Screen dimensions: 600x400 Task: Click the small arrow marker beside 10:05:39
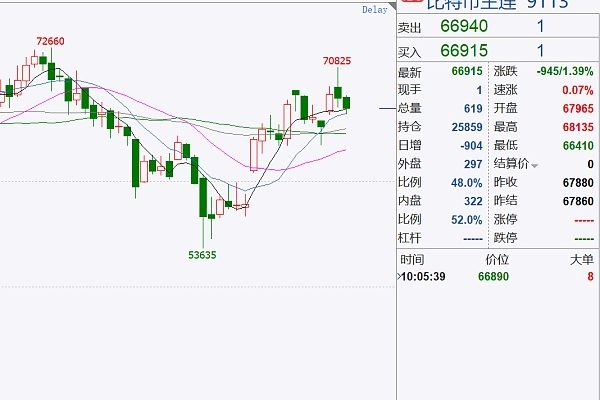(x=399, y=276)
